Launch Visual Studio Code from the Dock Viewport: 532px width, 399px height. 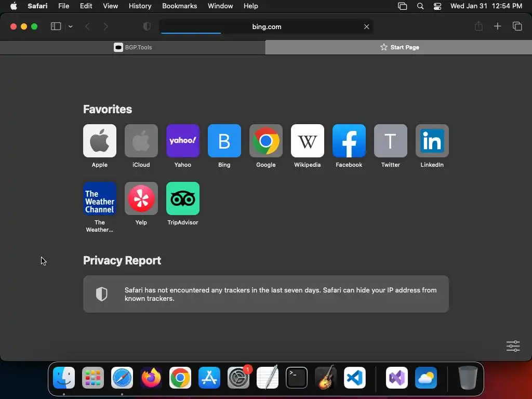click(355, 378)
